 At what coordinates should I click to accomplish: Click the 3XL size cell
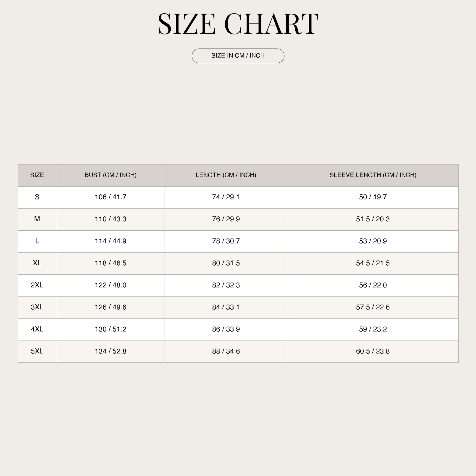click(37, 307)
